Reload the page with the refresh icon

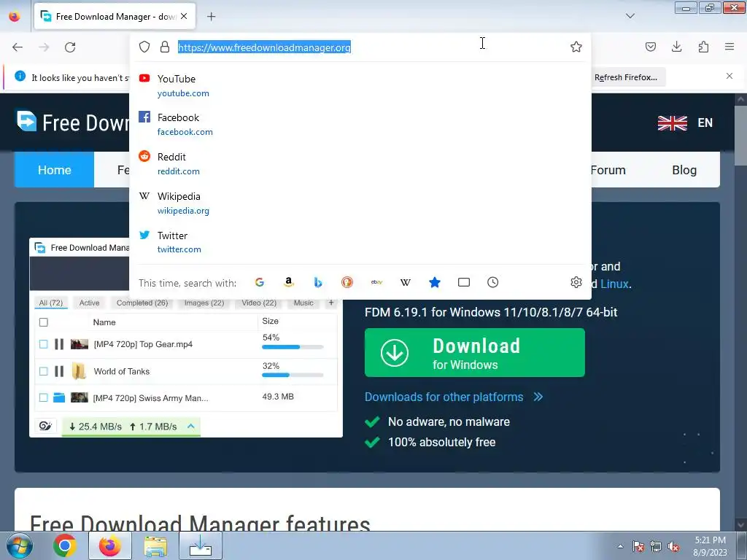(70, 47)
